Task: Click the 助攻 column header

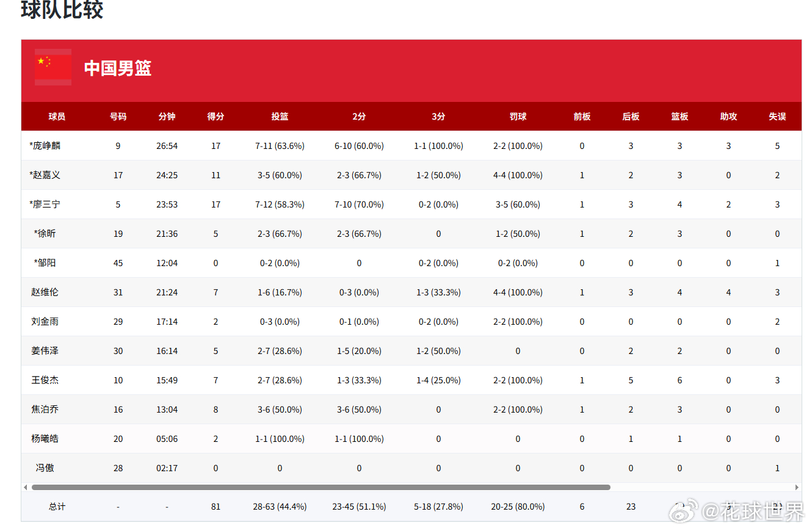Action: 728,117
